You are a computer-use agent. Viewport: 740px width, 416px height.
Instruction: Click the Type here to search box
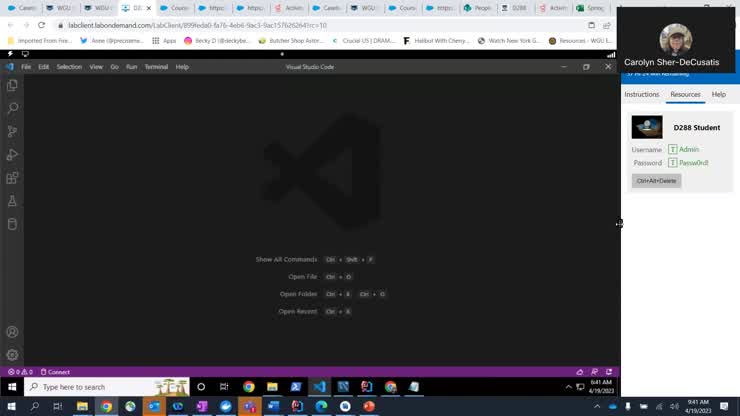(98, 387)
